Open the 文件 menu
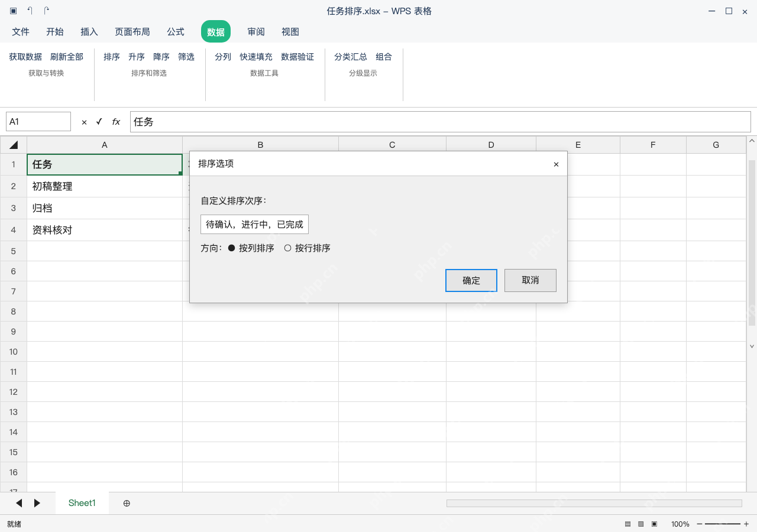The image size is (757, 532). click(x=21, y=32)
